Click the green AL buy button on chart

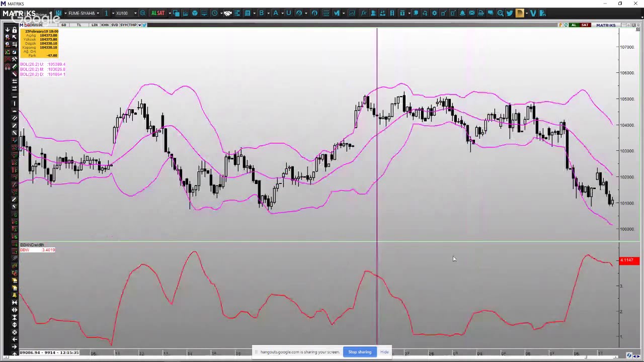(574, 25)
